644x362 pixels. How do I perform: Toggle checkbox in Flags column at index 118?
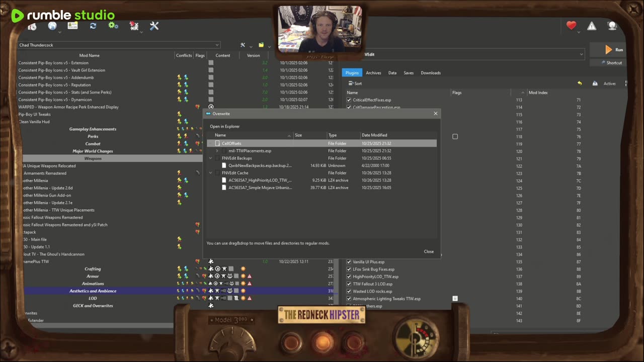455,136
